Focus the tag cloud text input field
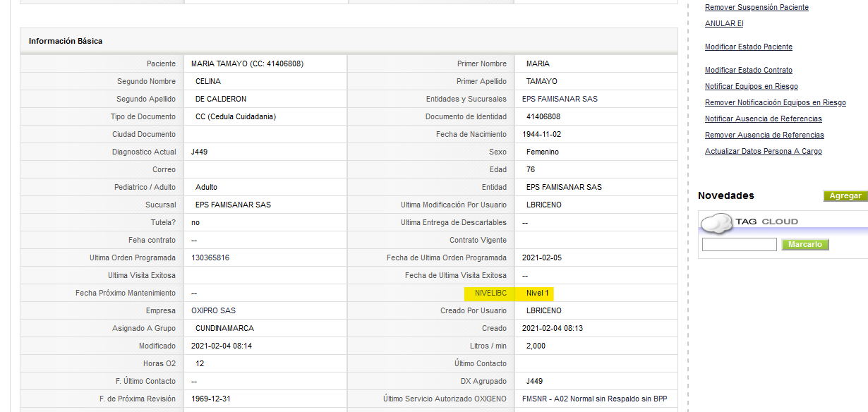Viewport: 868px width, 412px height. pos(740,245)
